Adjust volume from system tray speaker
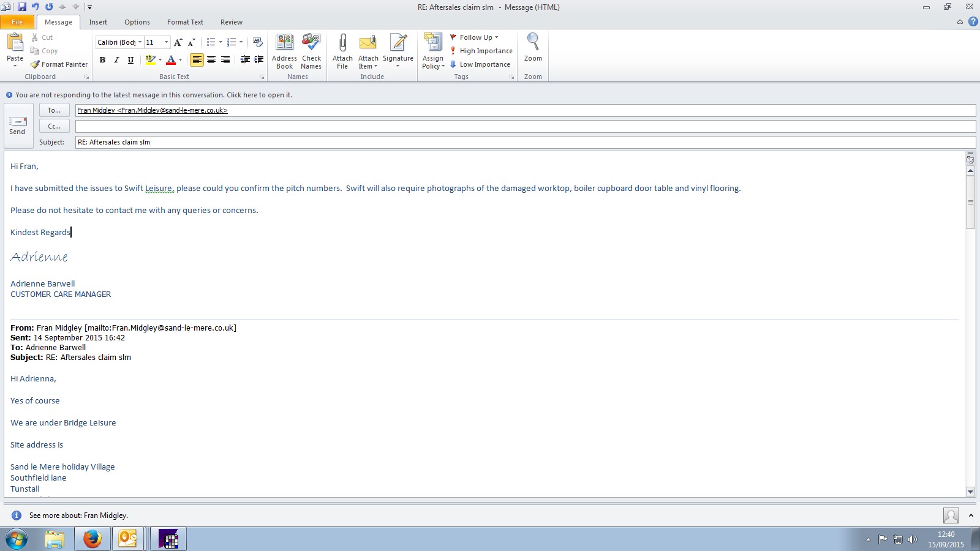The image size is (980, 551). (912, 539)
